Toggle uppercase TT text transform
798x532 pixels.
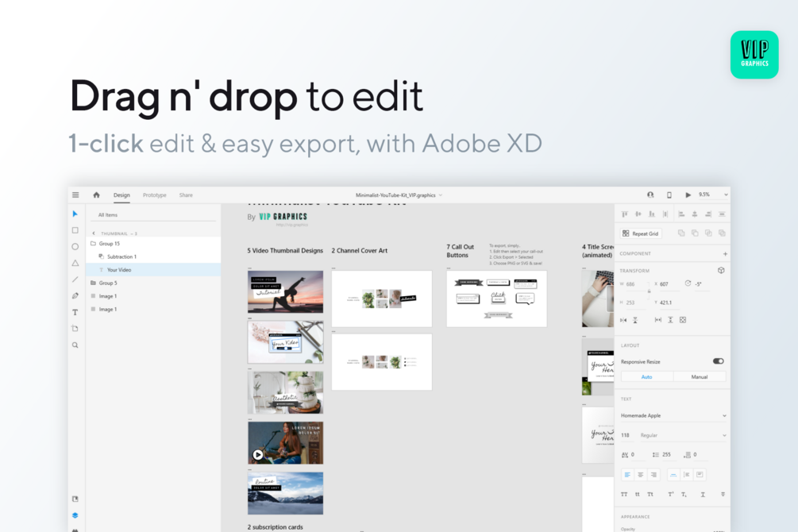(x=624, y=495)
